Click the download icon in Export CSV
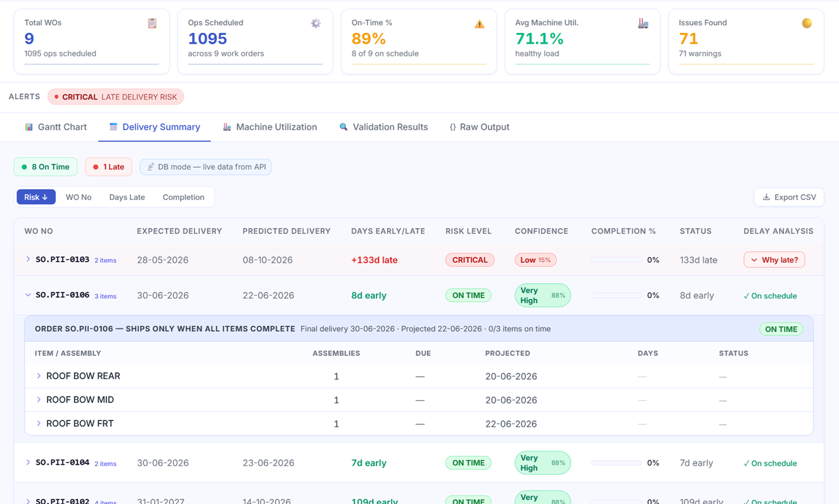 (x=766, y=197)
